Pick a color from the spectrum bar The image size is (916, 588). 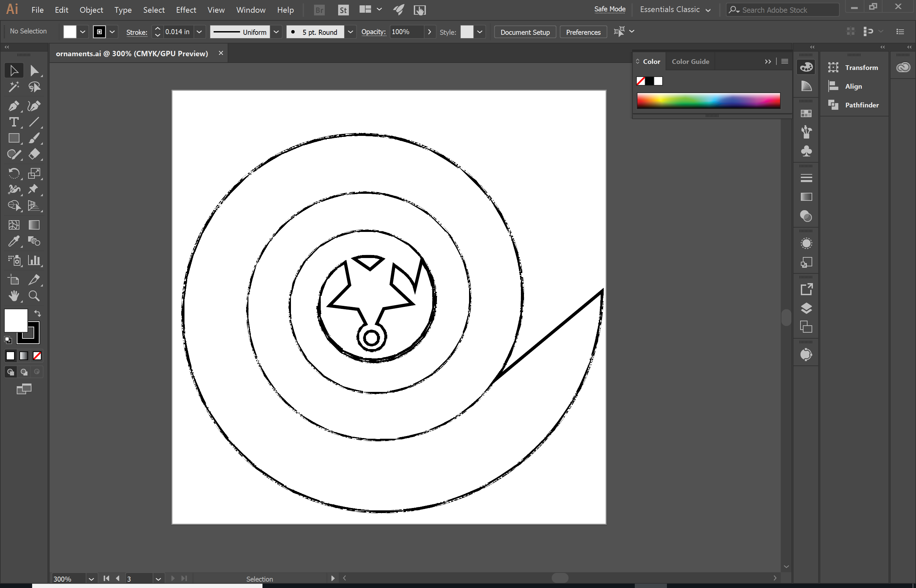(708, 100)
